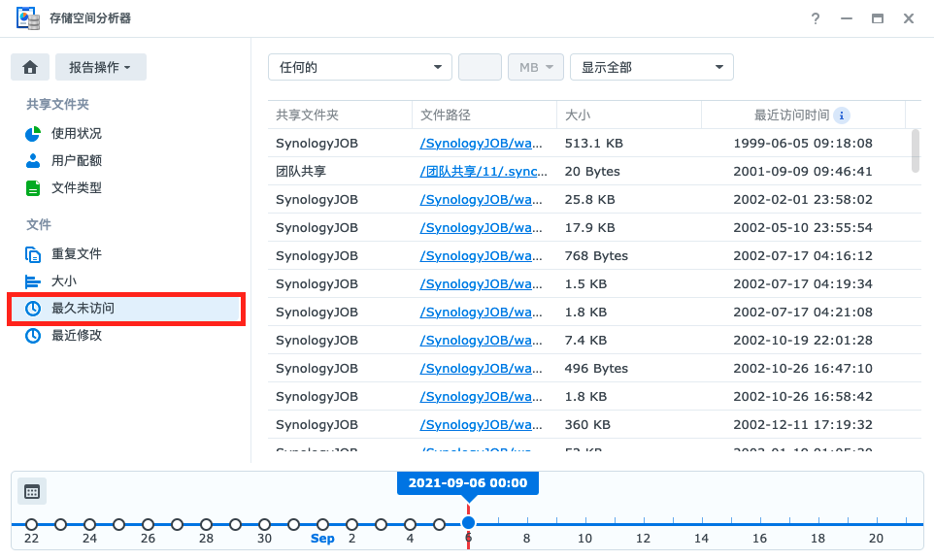
Task: Click the 共享文件夹 column header to sort
Action: [309, 115]
